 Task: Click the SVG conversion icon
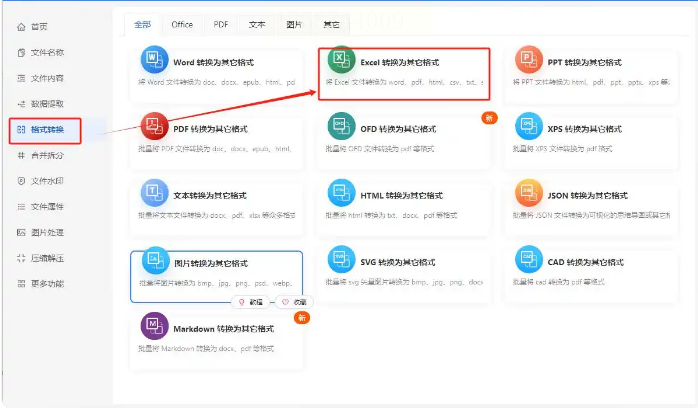341,259
